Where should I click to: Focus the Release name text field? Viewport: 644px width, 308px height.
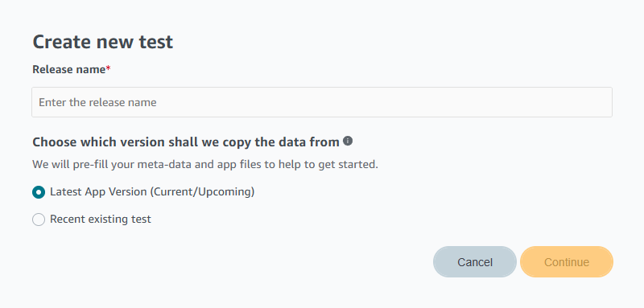[x=322, y=102]
